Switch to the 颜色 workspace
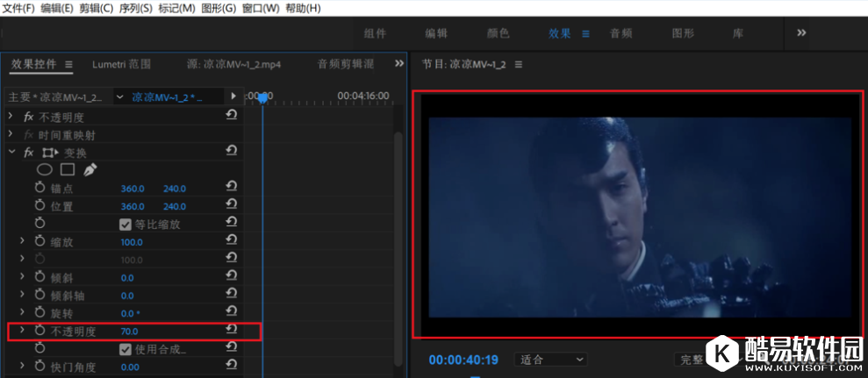 [498, 33]
